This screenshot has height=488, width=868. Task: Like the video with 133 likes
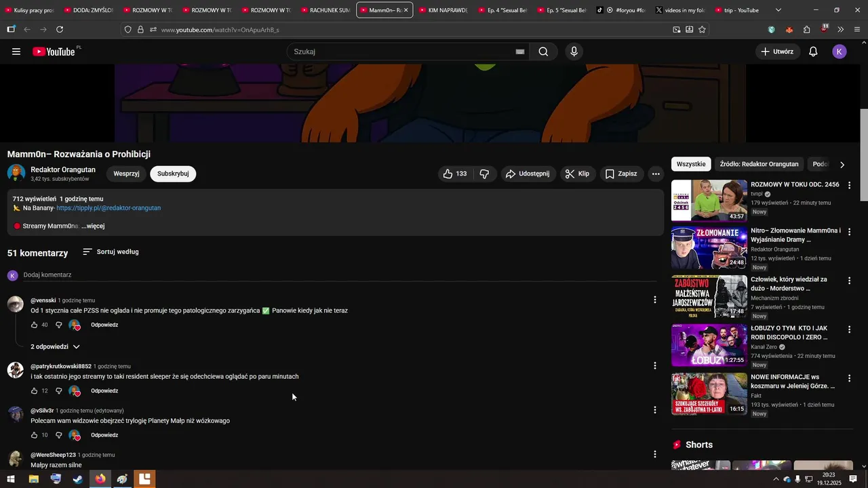454,174
